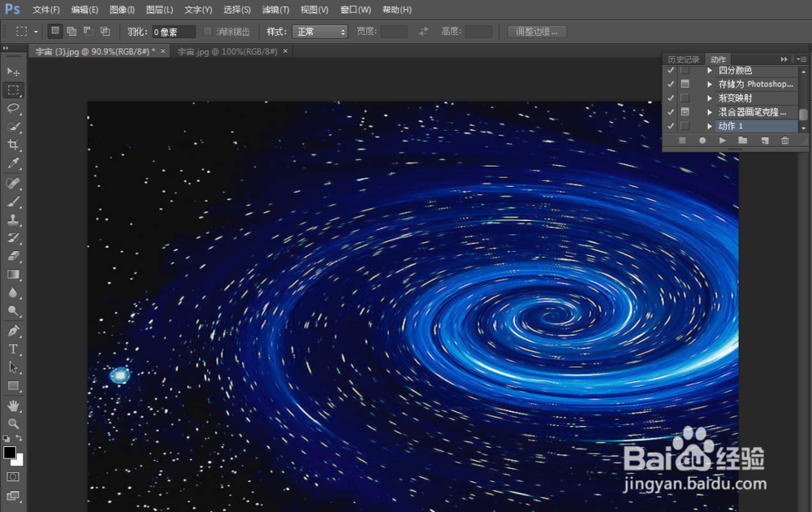Swap foreground and background colors

coord(19,438)
